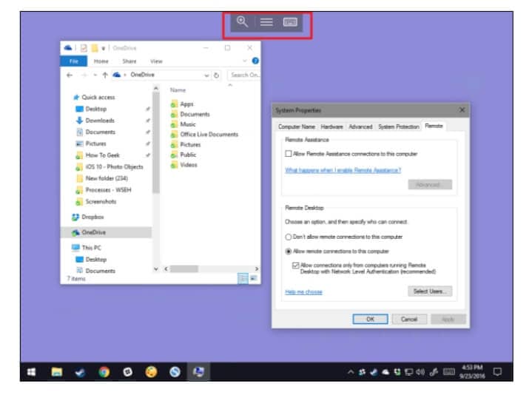Toggle Network Level Authentication checkbox
This screenshot has height=409, width=532.
coord(295,266)
